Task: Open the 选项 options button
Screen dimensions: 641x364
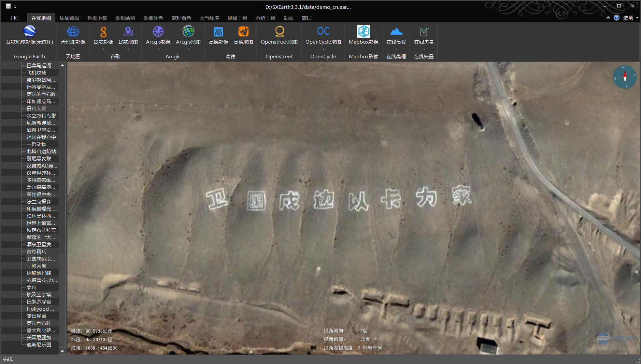Action: pos(630,18)
